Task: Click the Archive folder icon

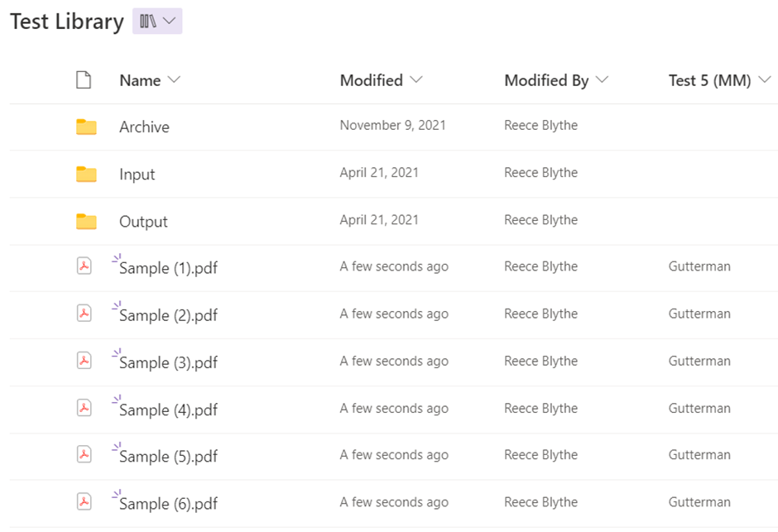Action: pos(86,127)
